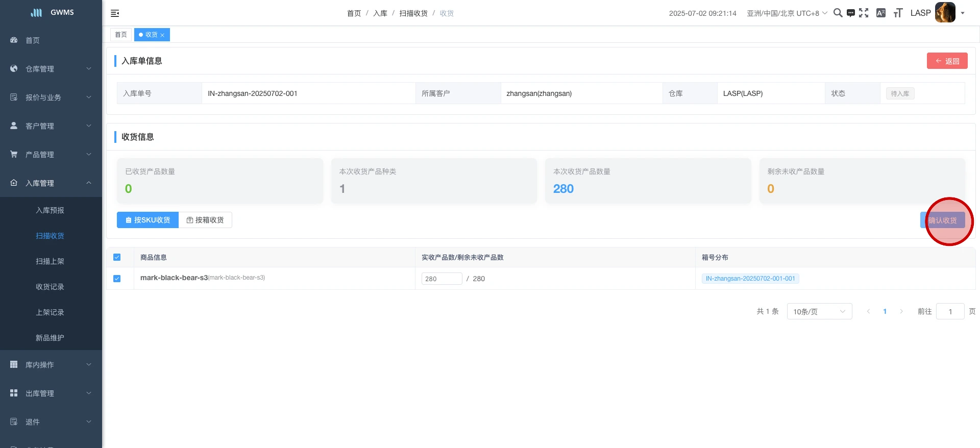The image size is (980, 448).
Task: Toggle the select-all checkbox in table header
Action: pos(117,258)
